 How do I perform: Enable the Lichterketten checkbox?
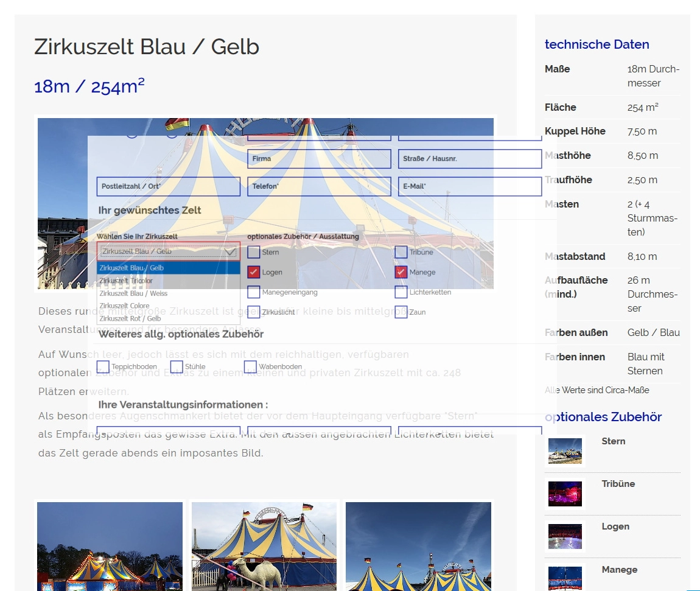[401, 292]
